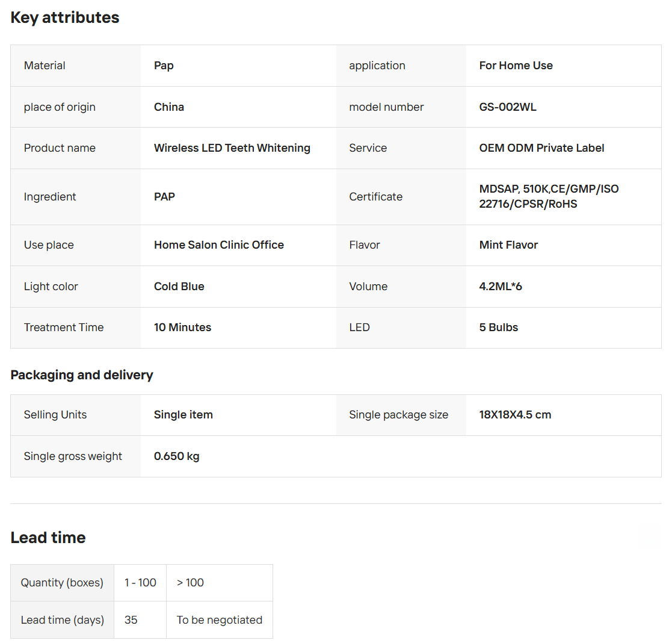The width and height of the screenshot is (672, 643).
Task: Select the Single item selling units value
Action: pyautogui.click(x=183, y=415)
